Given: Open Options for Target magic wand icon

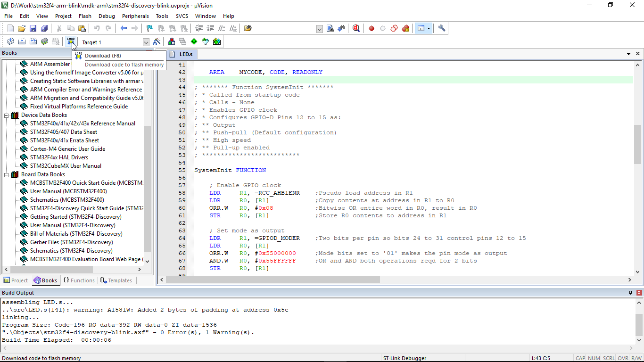Looking at the screenshot, I should [157, 41].
